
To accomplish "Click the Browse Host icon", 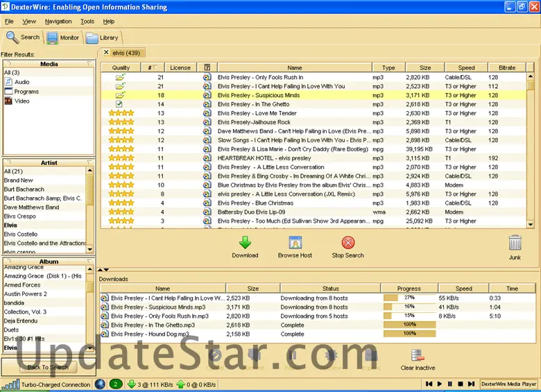I will 295,243.
